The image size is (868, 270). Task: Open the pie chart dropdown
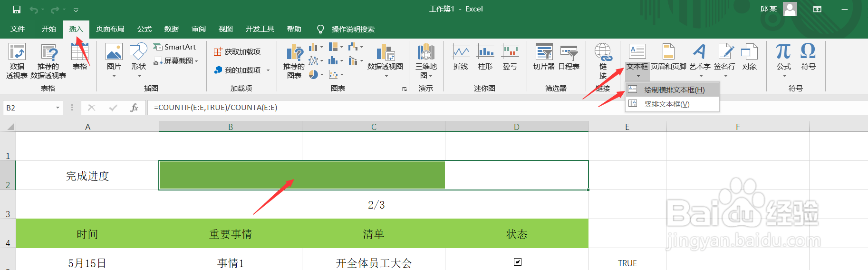click(x=316, y=75)
